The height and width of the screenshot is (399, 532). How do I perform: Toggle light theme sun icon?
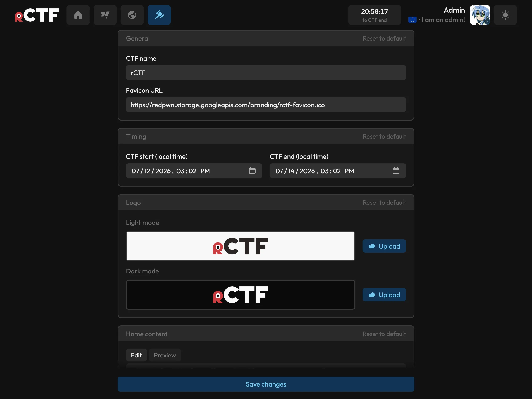505,15
